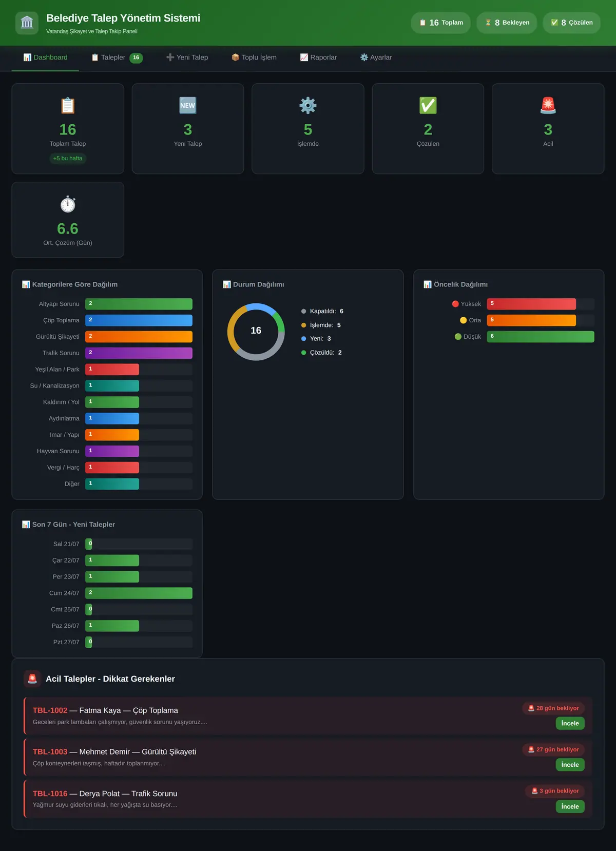Click the 'İşlemde: 5' legend entry
This screenshot has height=851, width=616.
point(321,325)
